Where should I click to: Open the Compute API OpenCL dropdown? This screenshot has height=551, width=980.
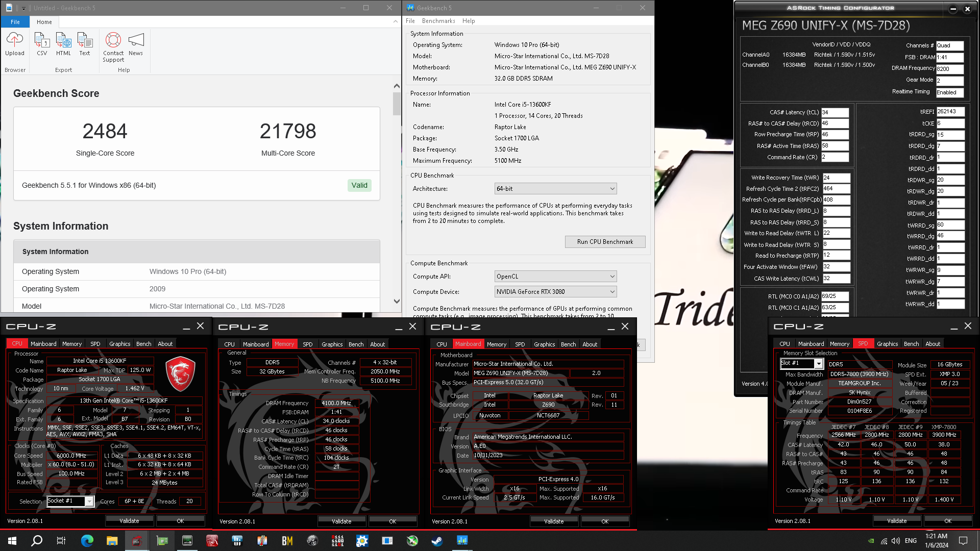(x=555, y=277)
